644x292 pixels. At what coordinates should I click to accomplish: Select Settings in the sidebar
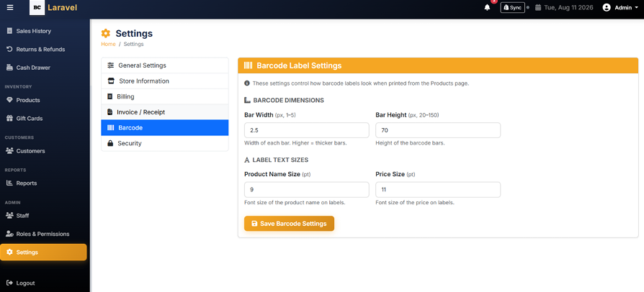click(43, 252)
